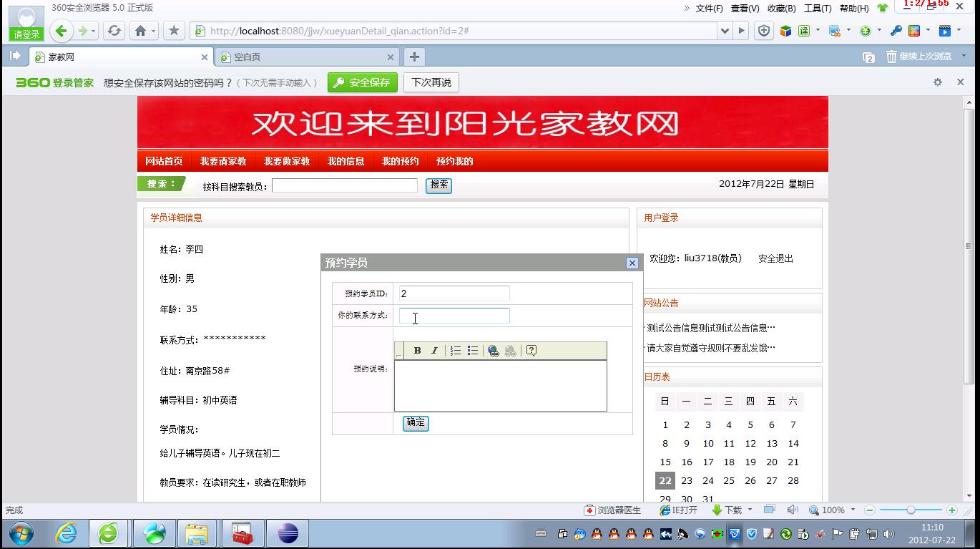Click the shield security icon beside address bar
This screenshot has height=549, width=980.
tap(764, 31)
